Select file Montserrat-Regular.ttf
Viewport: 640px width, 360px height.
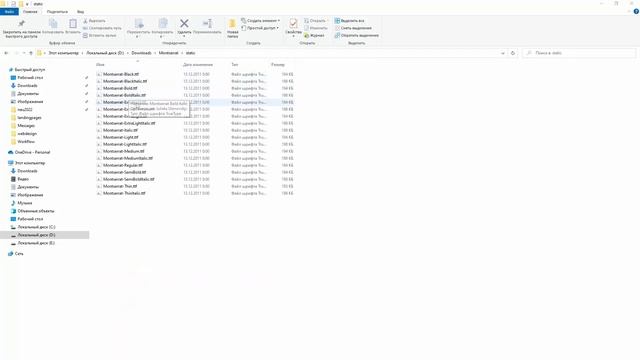(x=123, y=165)
